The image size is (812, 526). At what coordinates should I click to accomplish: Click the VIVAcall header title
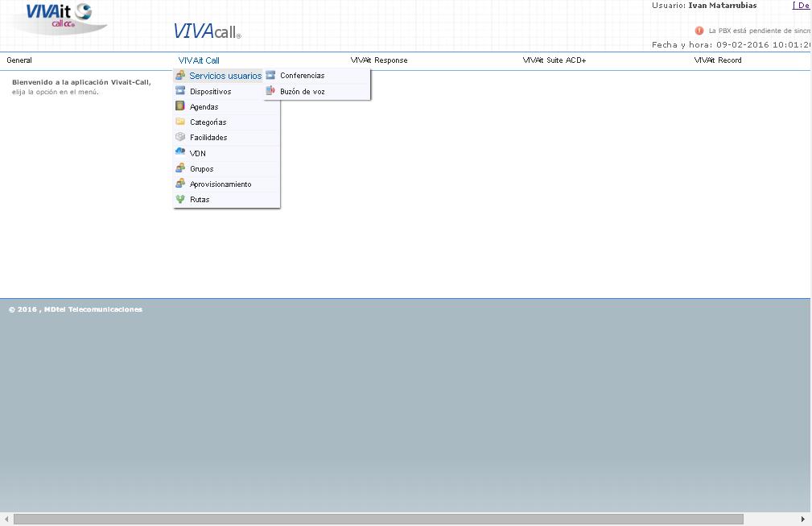[207, 31]
